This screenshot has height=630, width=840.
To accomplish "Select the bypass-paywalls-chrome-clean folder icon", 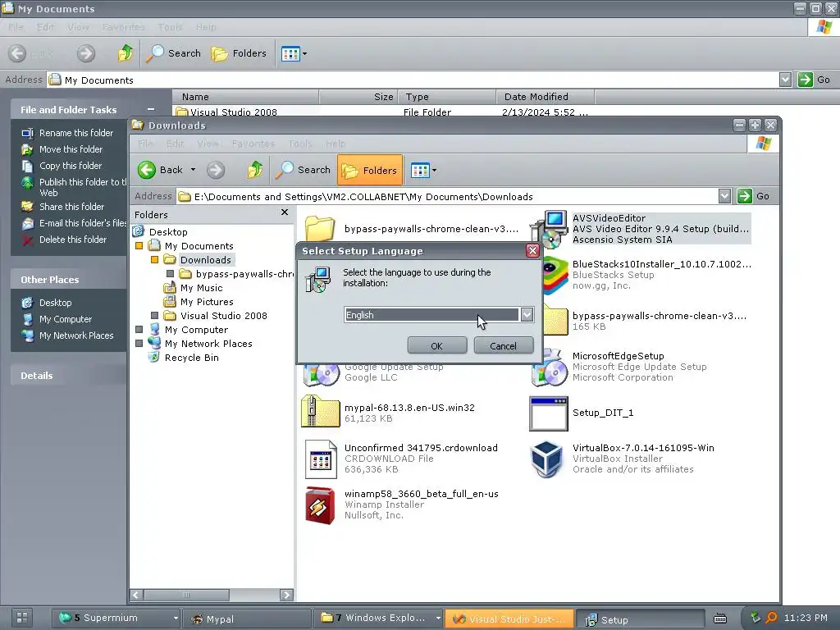I will click(x=320, y=228).
